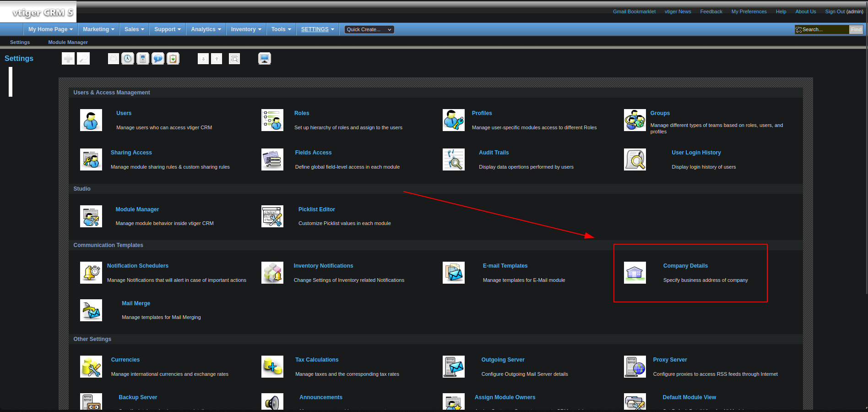The image size is (868, 412).
Task: Click the import down-arrow toolbar icon
Action: click(203, 59)
